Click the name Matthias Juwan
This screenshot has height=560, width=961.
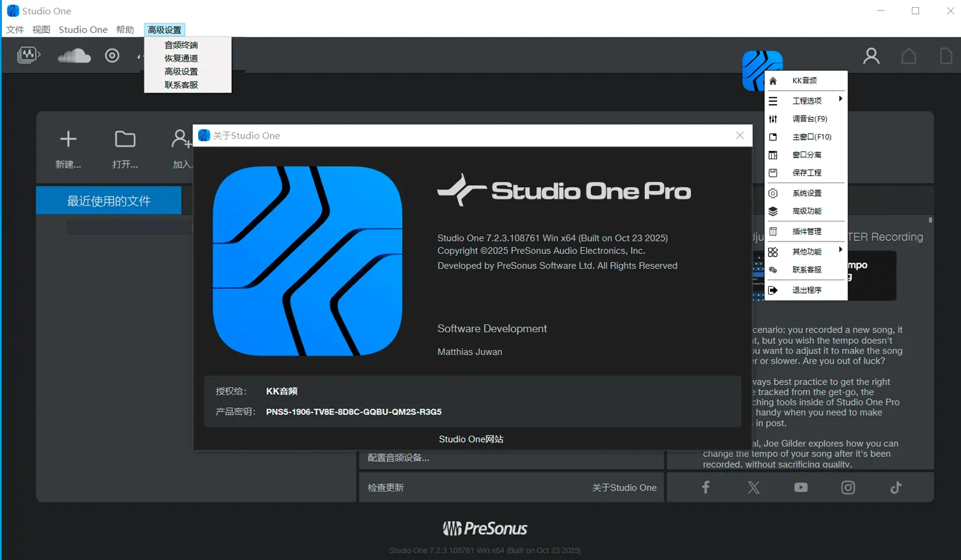tap(469, 352)
